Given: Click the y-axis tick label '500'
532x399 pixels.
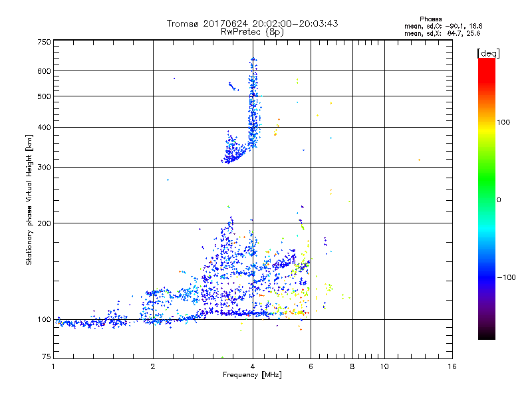Looking at the screenshot, I should coord(44,96).
